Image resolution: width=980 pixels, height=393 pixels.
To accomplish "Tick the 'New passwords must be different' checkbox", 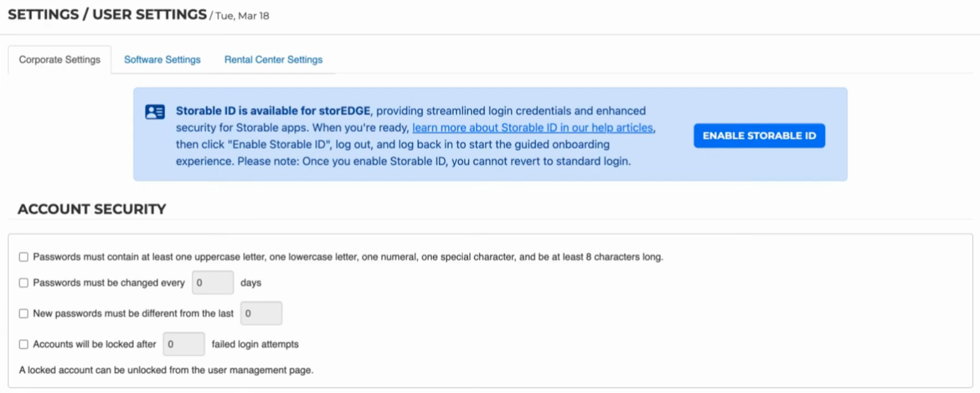I will (24, 313).
